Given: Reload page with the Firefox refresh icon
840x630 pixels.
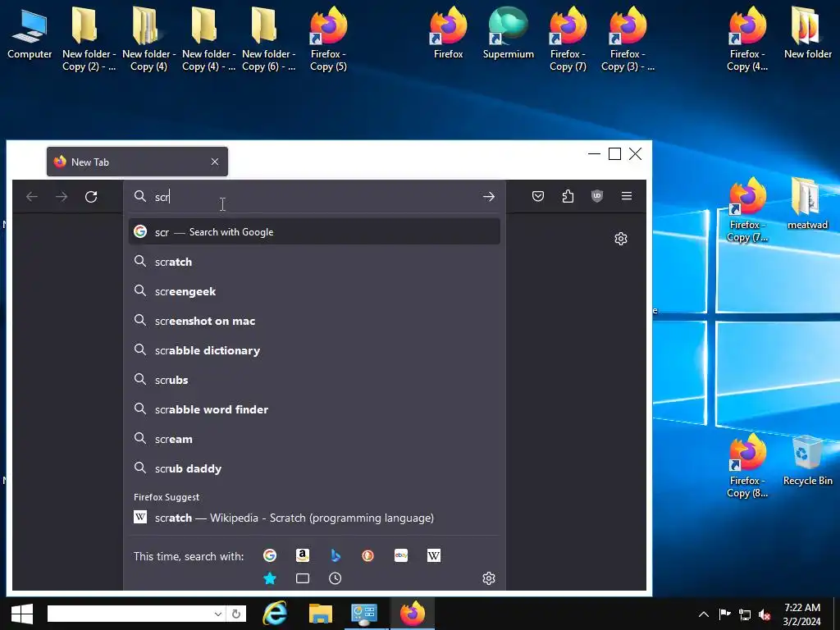Looking at the screenshot, I should click(x=91, y=197).
